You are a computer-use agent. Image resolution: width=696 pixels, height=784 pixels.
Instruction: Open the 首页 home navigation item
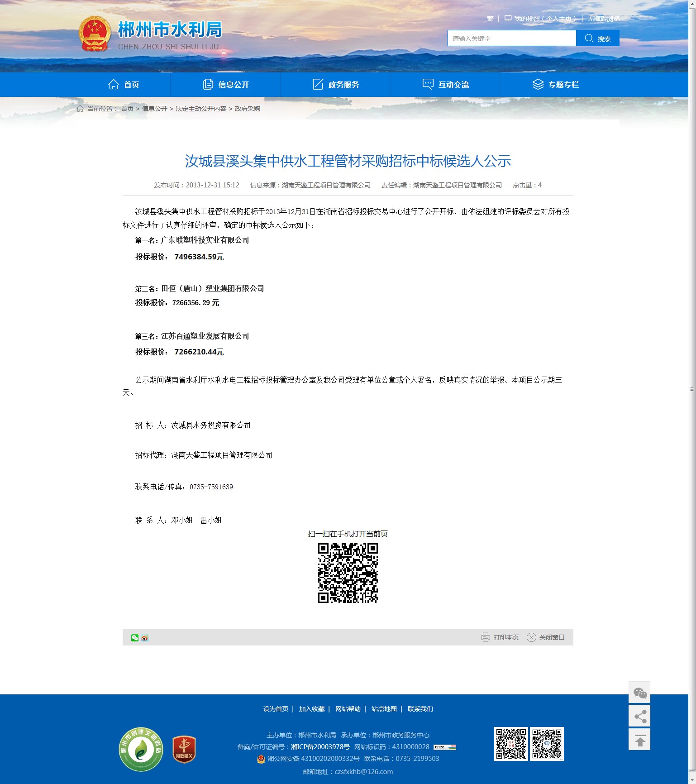(124, 85)
